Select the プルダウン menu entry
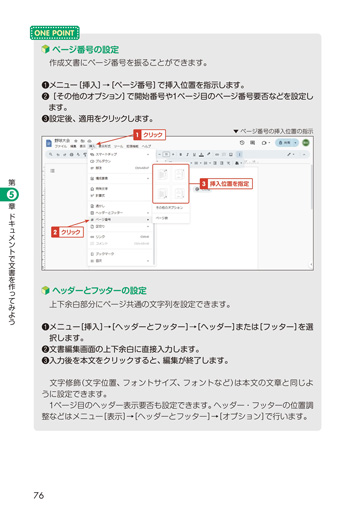 pos(120,161)
